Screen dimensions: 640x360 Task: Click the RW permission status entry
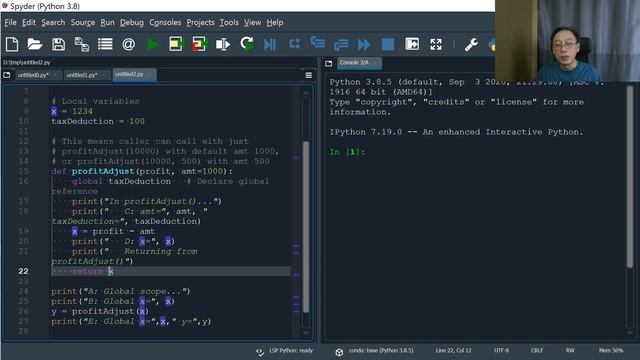(570, 351)
